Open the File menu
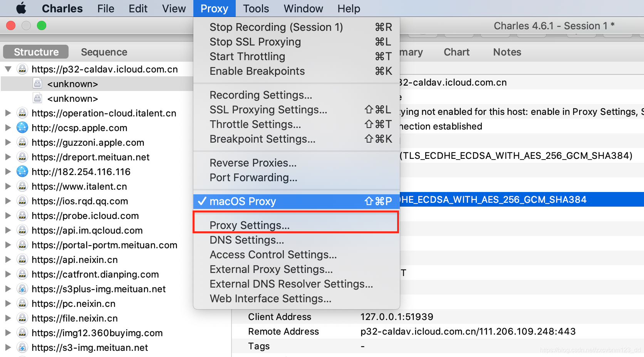Viewport: 644px width, 357px height. (106, 8)
